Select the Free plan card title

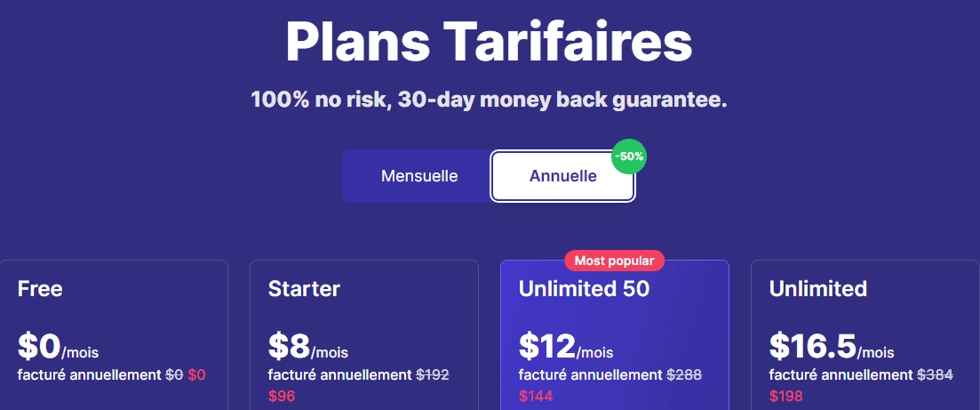coord(40,288)
